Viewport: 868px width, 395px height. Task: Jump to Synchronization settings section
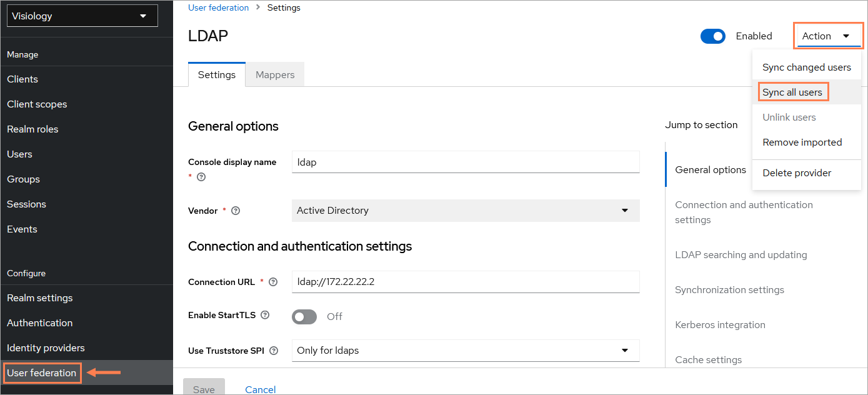coord(729,290)
